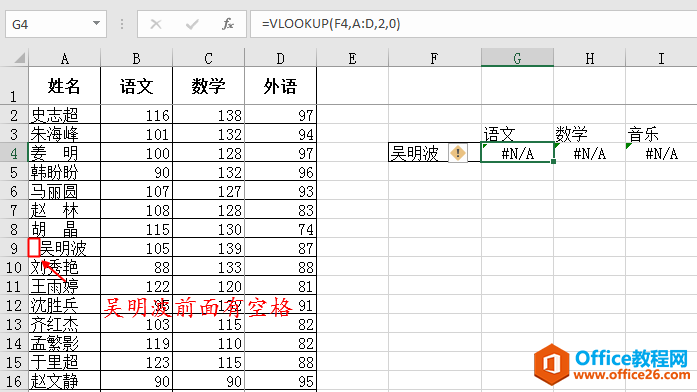697x392 pixels.
Task: Select cell B14 with value 119
Action: point(136,343)
